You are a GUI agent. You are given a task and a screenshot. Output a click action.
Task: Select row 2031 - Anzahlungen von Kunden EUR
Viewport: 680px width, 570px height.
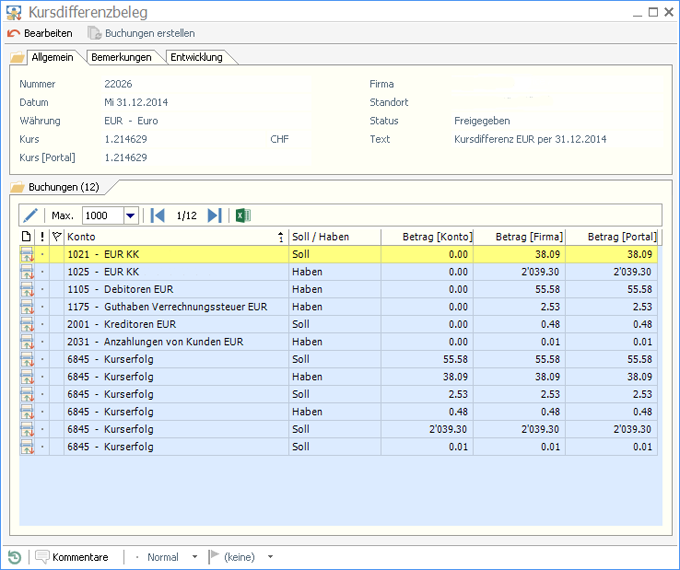point(338,342)
